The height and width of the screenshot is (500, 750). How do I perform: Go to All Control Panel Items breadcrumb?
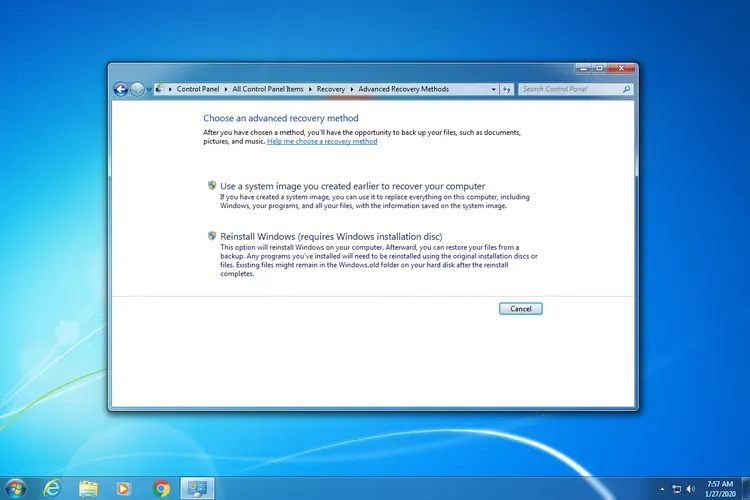coord(270,89)
